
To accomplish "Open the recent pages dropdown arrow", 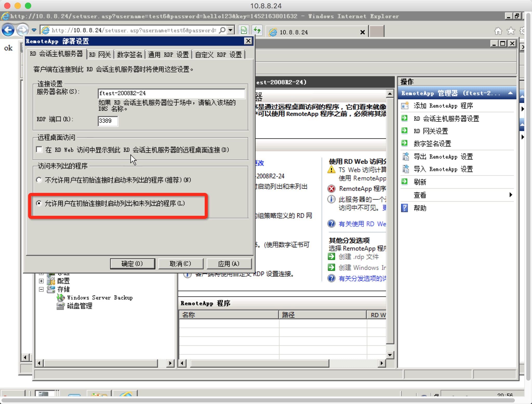I will point(34,30).
